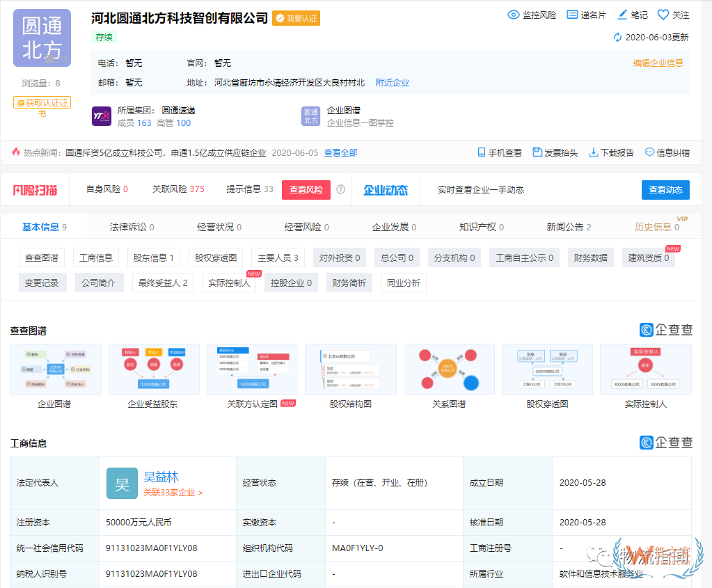Click the 企查查 logo beside 工商信息

coord(665,443)
